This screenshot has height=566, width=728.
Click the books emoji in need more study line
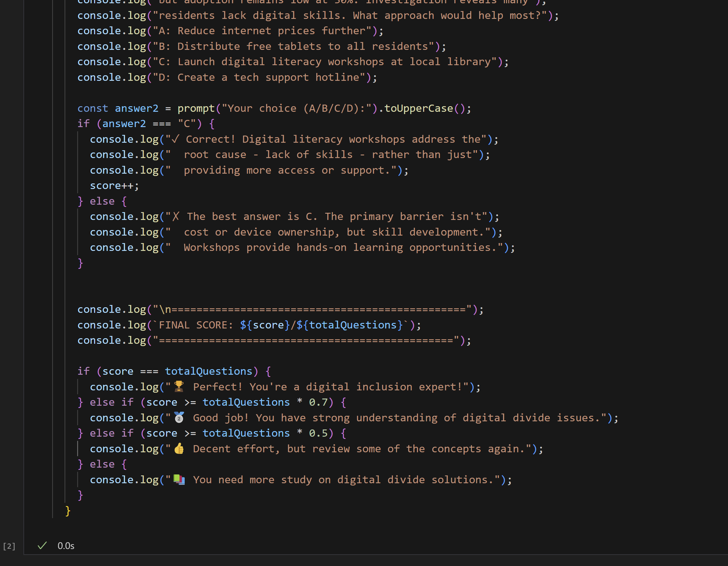(x=179, y=480)
